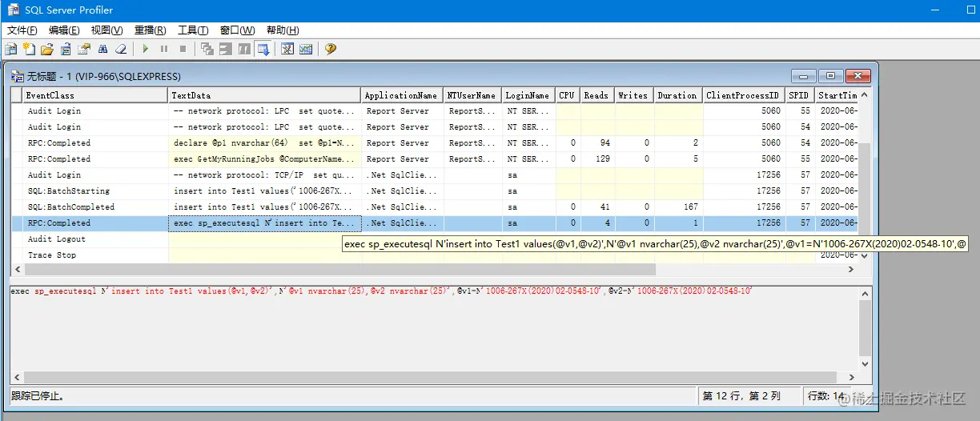Launch the Database Engine Tuning Advisor icon
Viewport: 980px width, 421px height.
click(x=287, y=49)
